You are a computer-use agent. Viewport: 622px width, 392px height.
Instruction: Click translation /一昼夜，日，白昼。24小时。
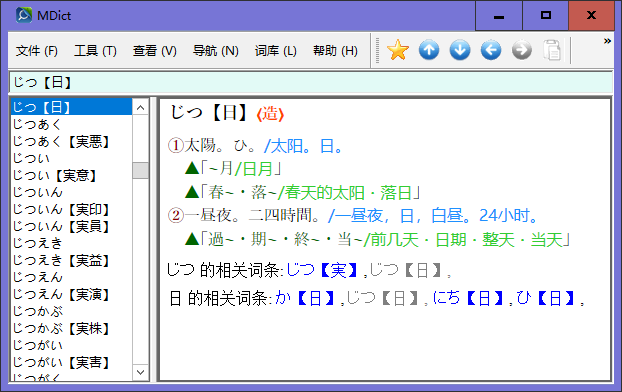point(433,215)
